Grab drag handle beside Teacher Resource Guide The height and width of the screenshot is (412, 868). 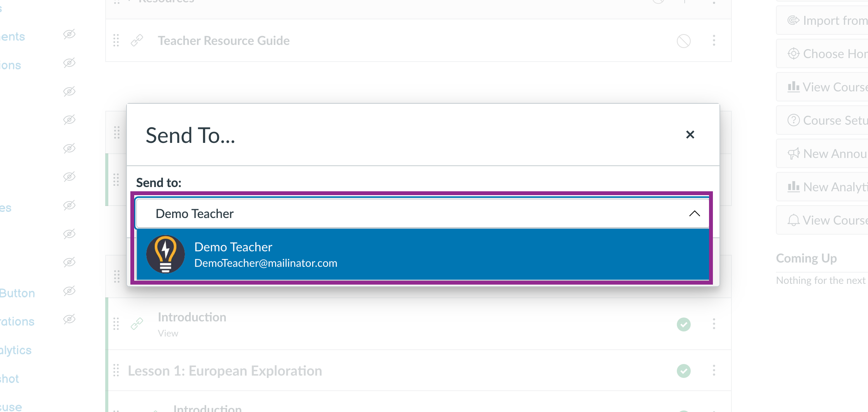click(x=116, y=40)
